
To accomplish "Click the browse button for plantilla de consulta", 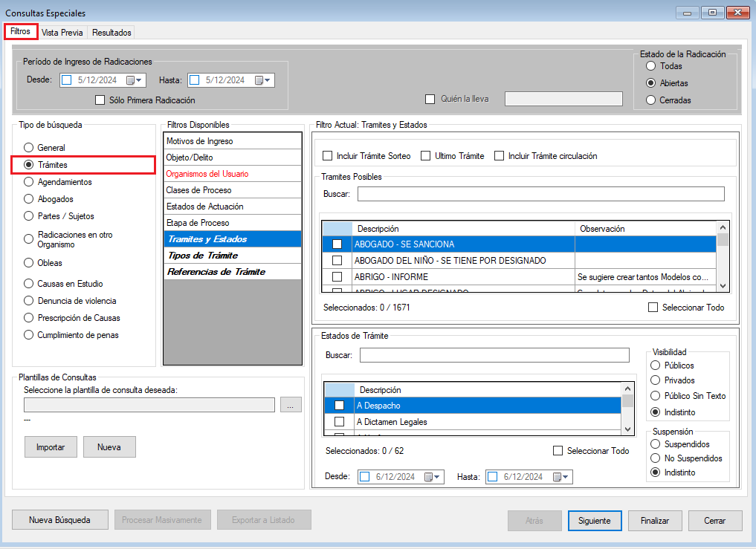I will point(291,405).
